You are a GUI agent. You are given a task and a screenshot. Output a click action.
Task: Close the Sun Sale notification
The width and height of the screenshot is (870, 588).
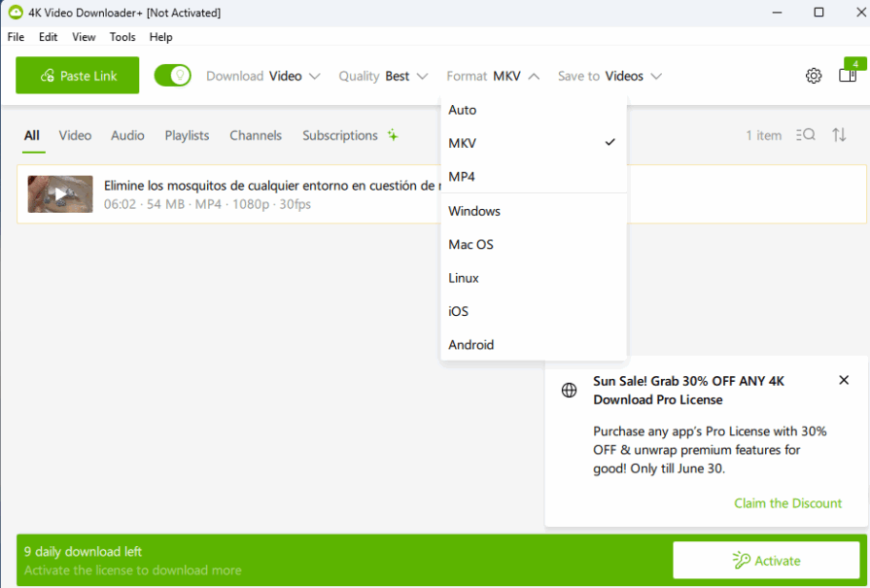(x=843, y=380)
